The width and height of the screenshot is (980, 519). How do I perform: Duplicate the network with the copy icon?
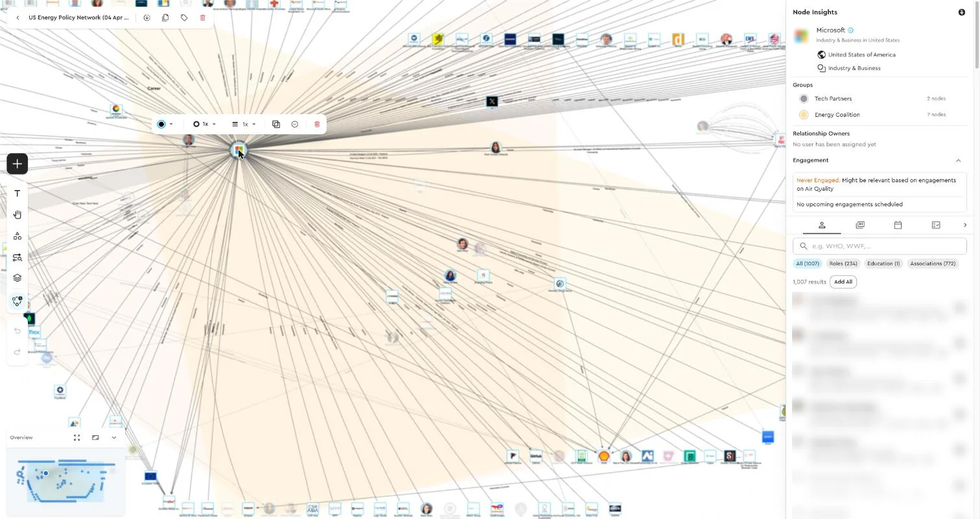165,18
